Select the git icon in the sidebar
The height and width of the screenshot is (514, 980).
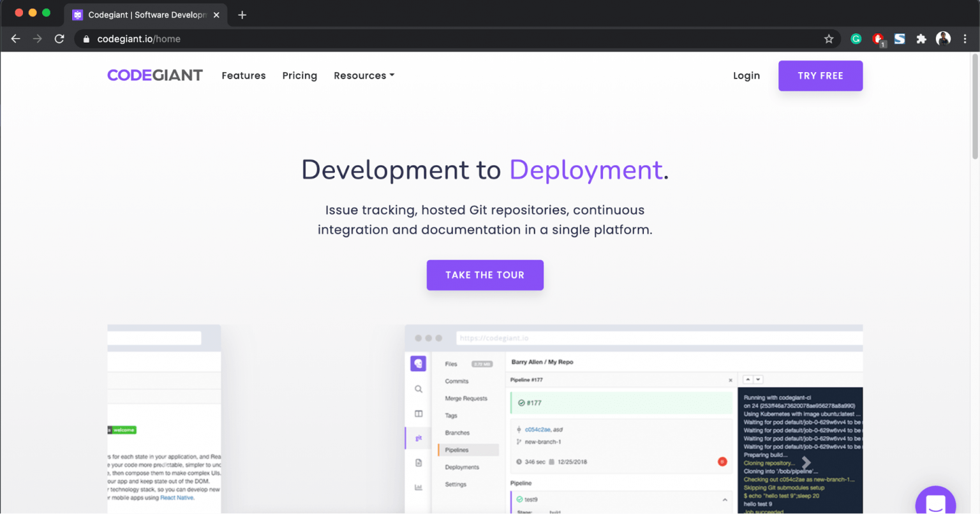pyautogui.click(x=419, y=437)
